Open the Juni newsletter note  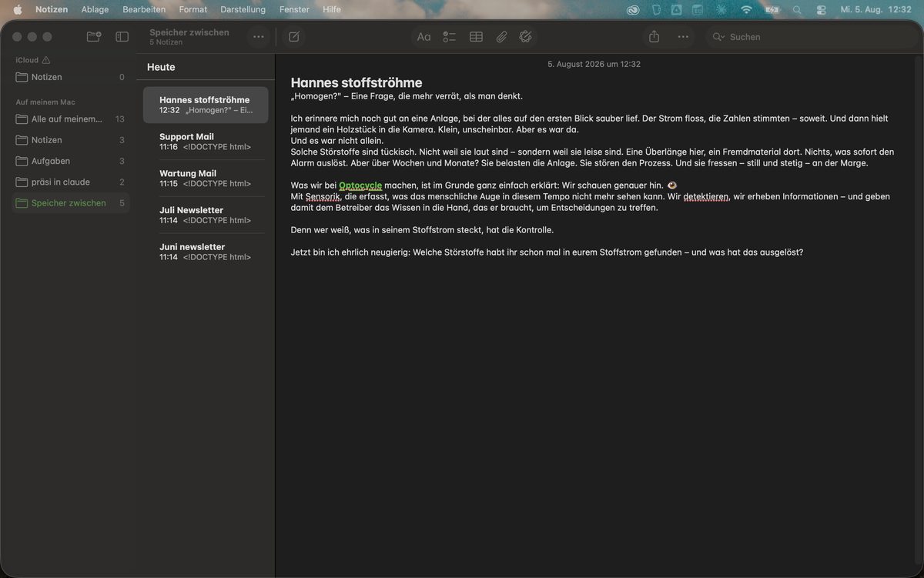click(x=206, y=252)
